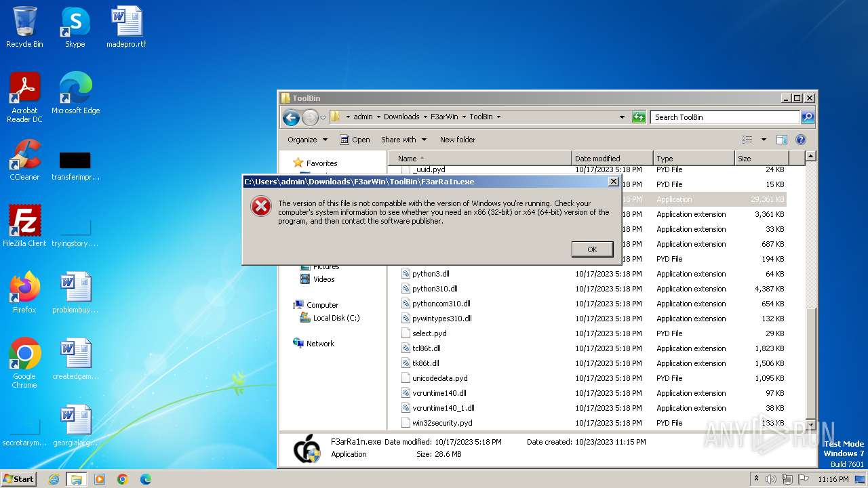Launch Skype from the desktop

click(75, 27)
